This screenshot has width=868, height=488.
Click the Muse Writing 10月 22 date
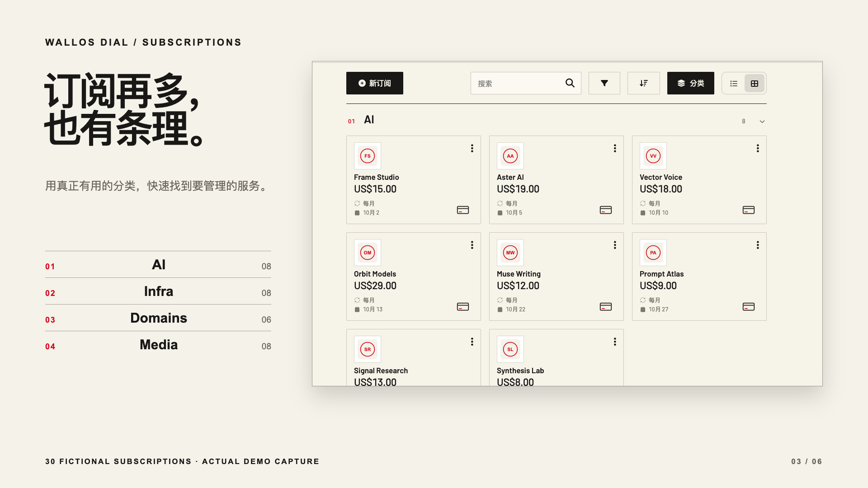[x=515, y=310]
